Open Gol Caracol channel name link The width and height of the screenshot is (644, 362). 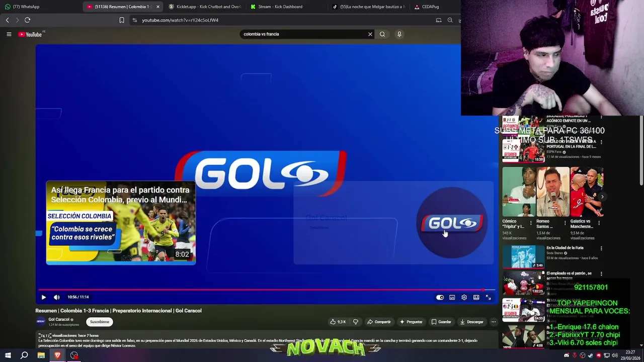(x=59, y=319)
